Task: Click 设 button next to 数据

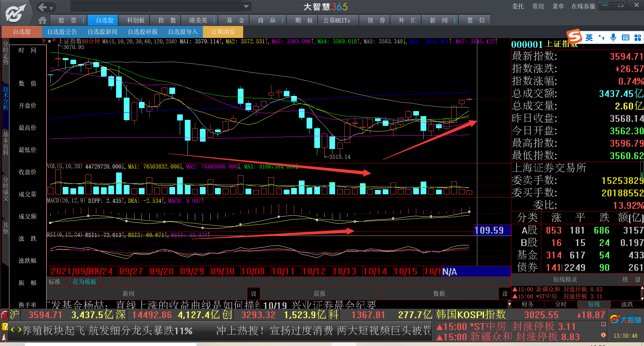Action: click(505, 294)
